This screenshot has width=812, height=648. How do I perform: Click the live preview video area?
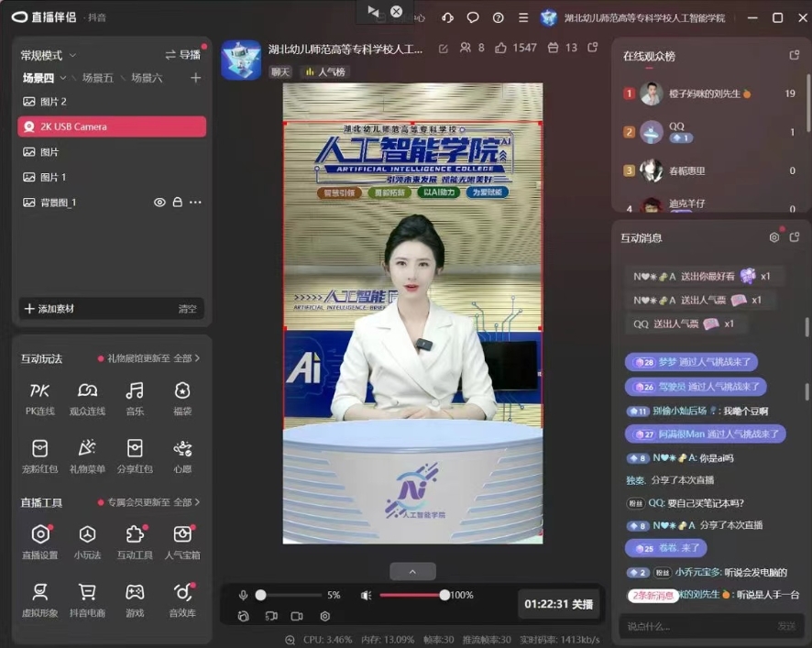tap(412, 313)
